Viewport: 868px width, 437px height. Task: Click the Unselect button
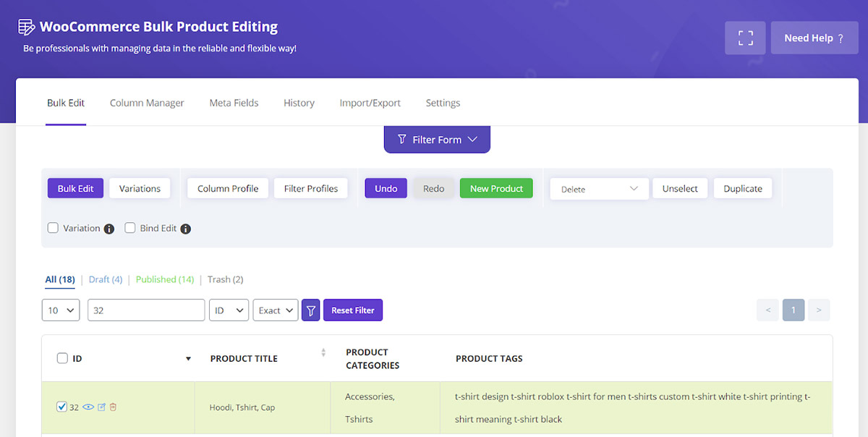680,188
